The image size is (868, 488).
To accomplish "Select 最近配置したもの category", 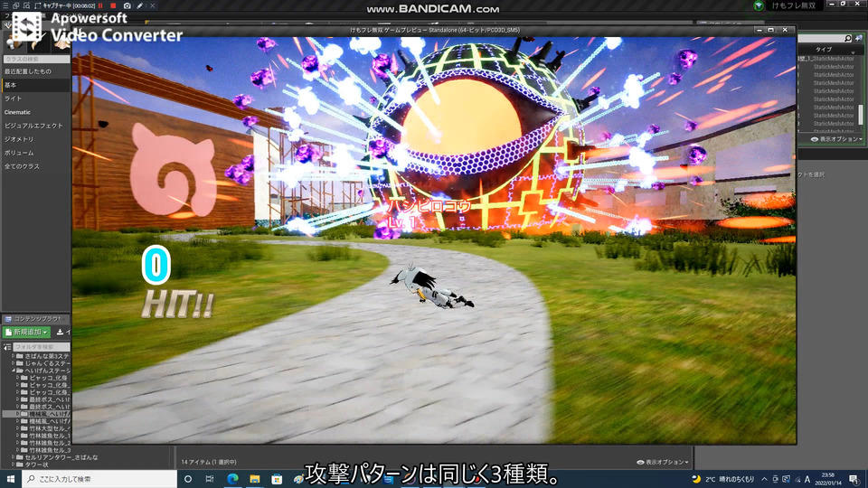I will 28,71.
